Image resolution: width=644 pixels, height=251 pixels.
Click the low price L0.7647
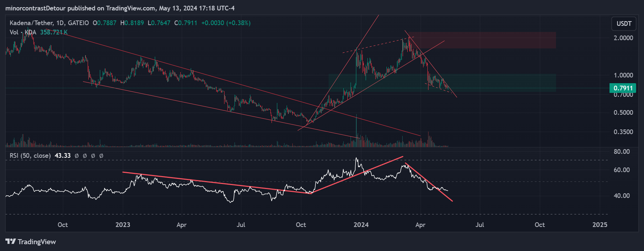click(x=159, y=23)
